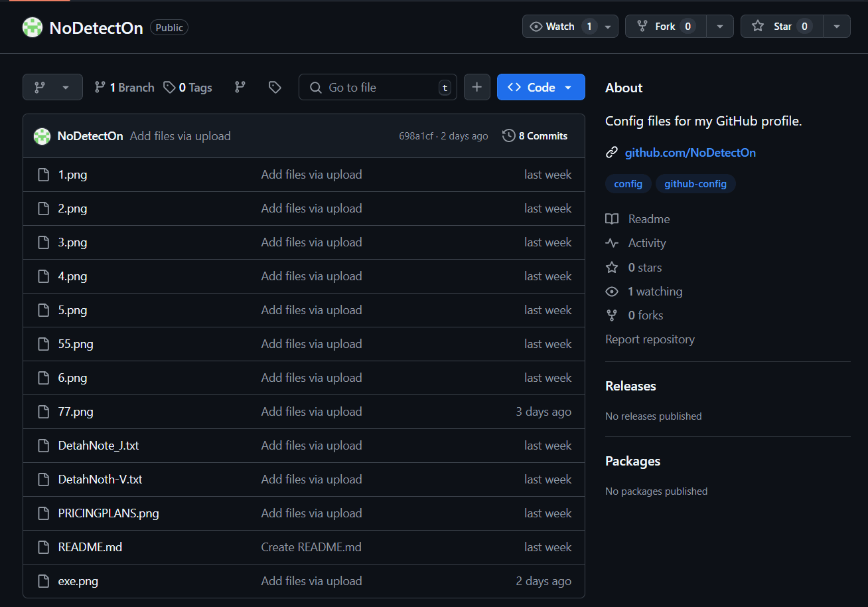868x607 pixels.
Task: Focus the Go to file search field
Action: pos(378,87)
